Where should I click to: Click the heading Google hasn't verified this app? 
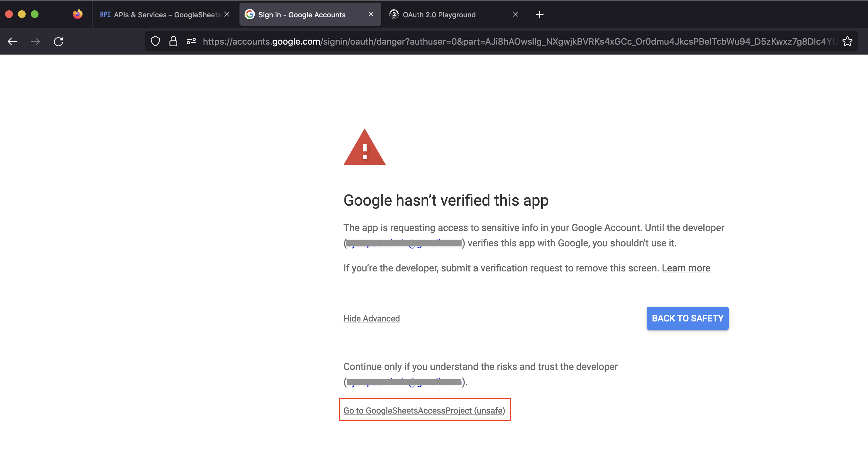[x=446, y=201]
